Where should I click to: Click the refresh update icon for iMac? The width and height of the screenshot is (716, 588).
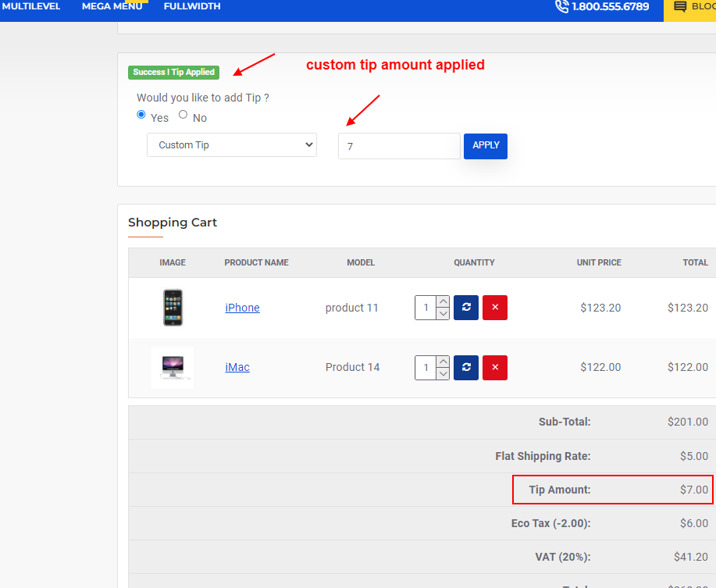(x=465, y=367)
